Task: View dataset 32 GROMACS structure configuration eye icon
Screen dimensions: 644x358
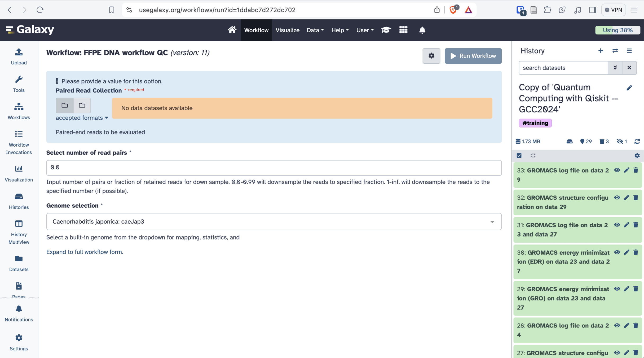Action: coord(617,198)
